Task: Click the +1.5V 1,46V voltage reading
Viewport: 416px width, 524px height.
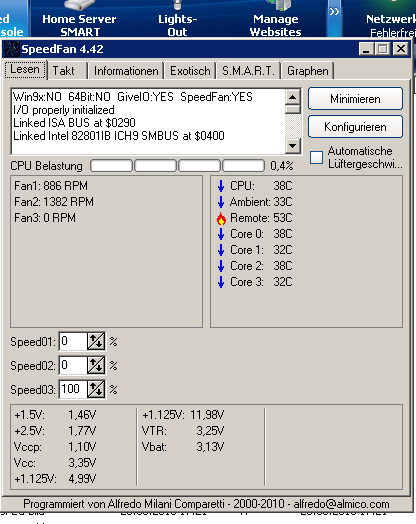Action: pos(55,415)
